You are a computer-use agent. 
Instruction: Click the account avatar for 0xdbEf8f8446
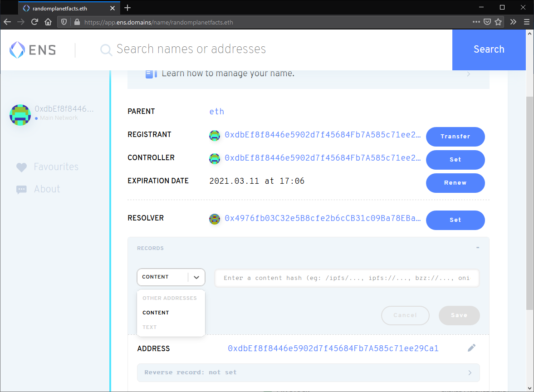(20, 115)
